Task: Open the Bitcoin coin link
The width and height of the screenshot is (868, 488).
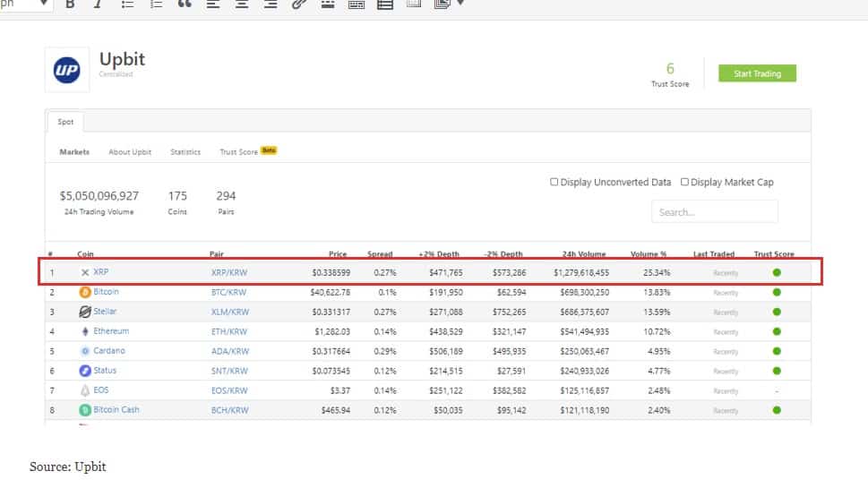Action: (x=106, y=292)
